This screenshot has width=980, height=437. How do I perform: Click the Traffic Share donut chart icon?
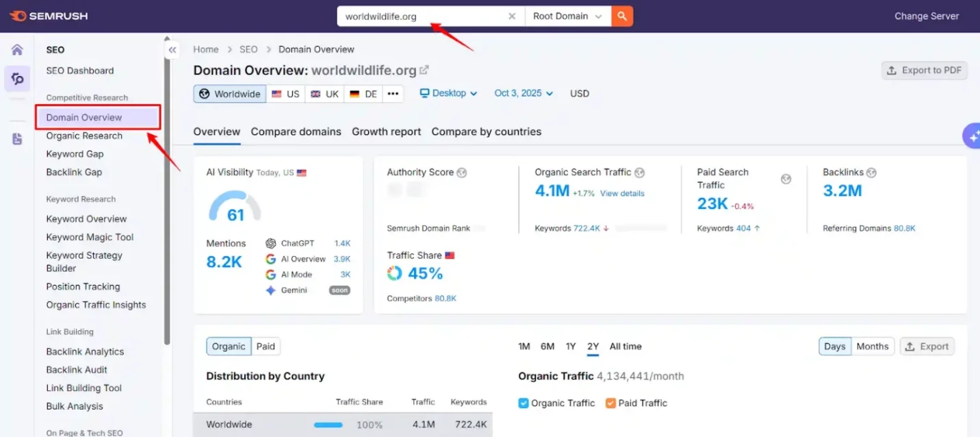pos(395,273)
